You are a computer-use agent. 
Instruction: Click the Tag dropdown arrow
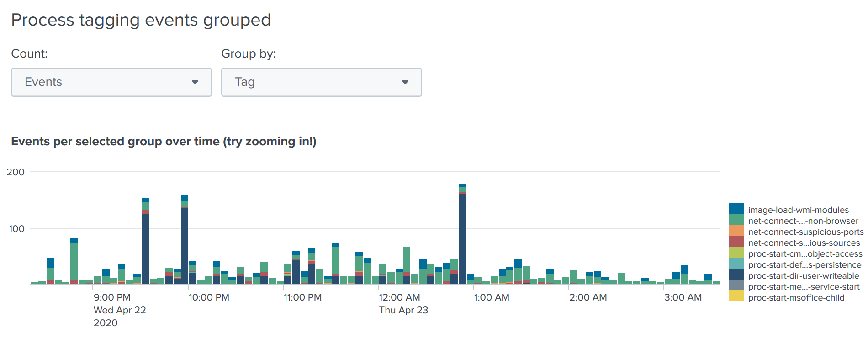pyautogui.click(x=405, y=82)
